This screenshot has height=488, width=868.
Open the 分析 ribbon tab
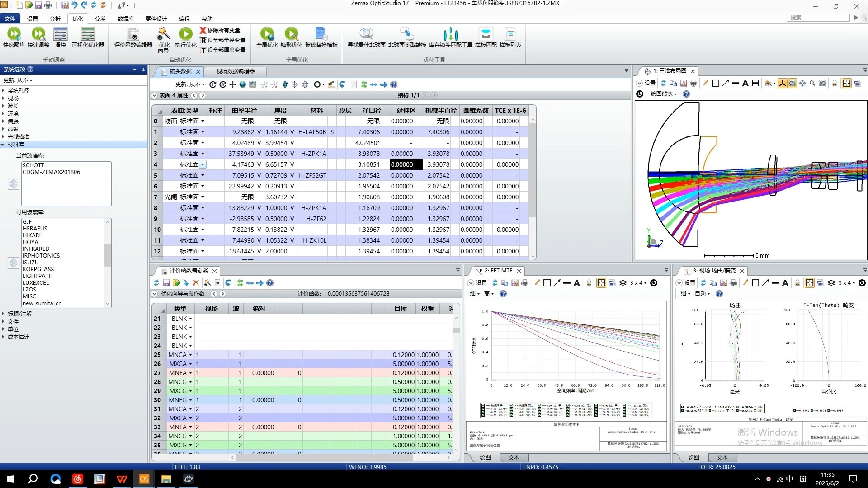tap(55, 19)
